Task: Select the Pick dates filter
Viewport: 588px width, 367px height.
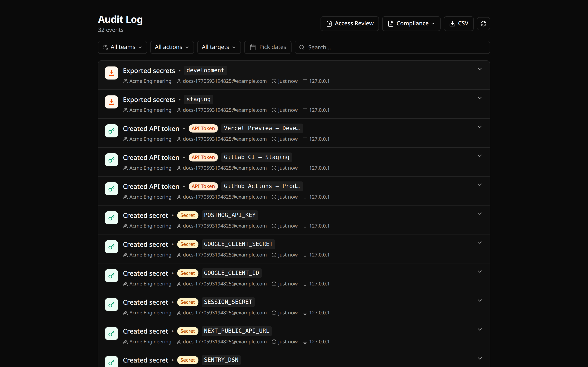Action: (x=267, y=47)
